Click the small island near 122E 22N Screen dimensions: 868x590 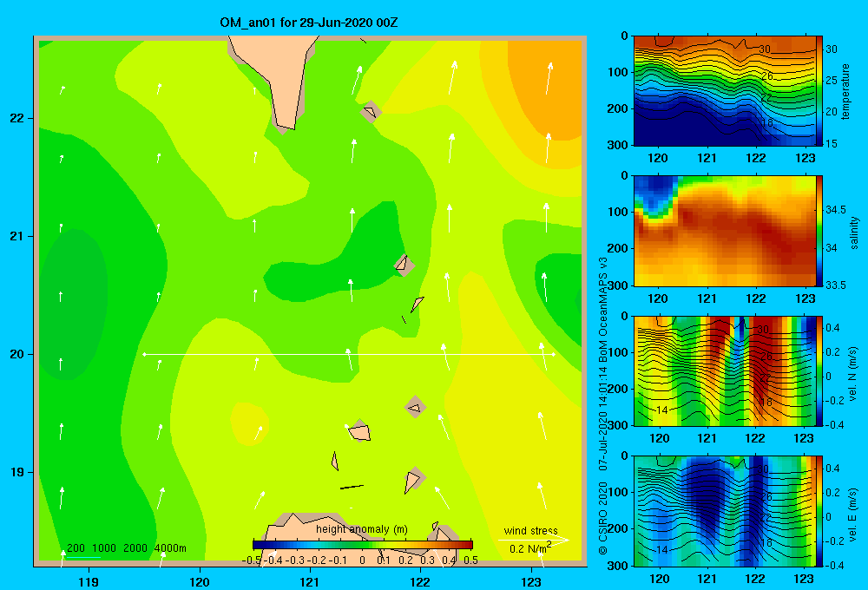(371, 112)
